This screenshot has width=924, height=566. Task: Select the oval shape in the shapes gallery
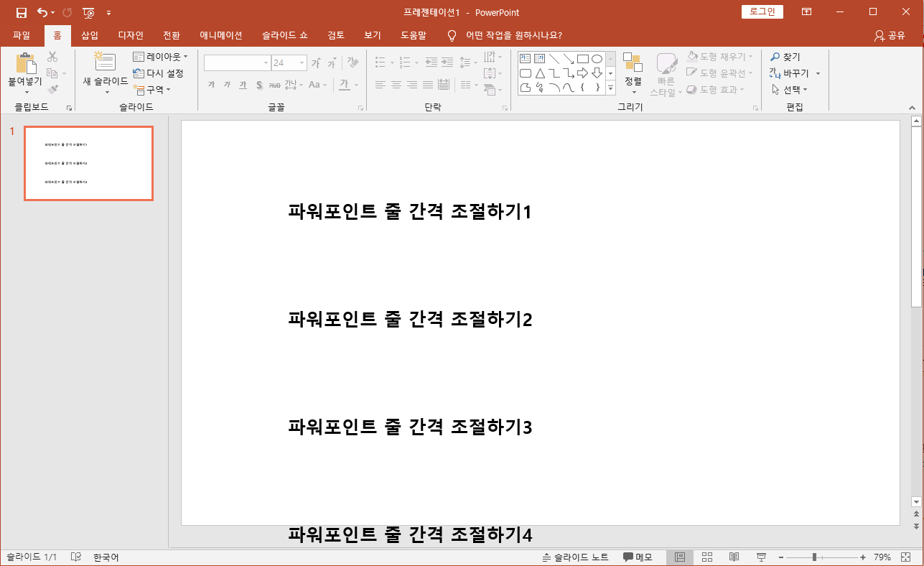pyautogui.click(x=597, y=59)
